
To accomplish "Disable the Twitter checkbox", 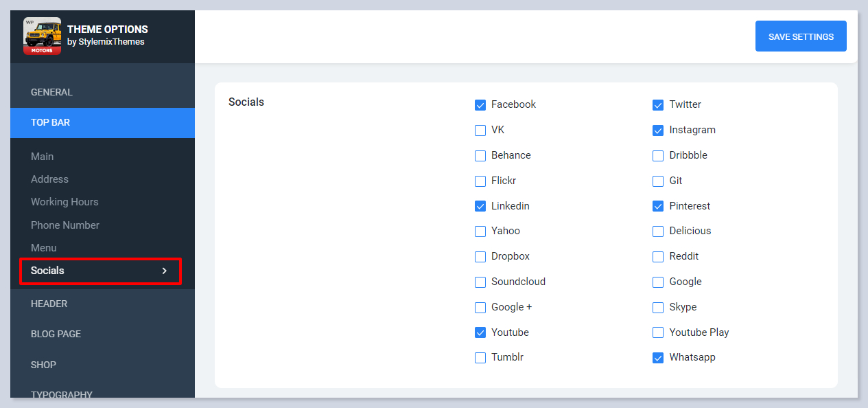I will pos(658,105).
